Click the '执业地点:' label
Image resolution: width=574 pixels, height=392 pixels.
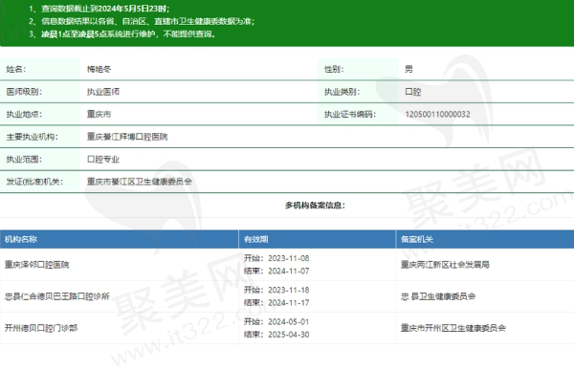[x=24, y=114]
